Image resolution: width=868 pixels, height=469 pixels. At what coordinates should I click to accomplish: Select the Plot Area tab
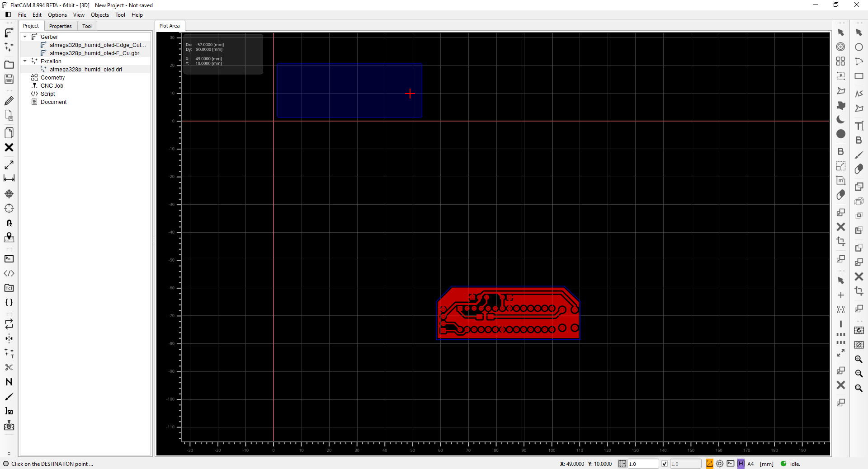pos(170,26)
